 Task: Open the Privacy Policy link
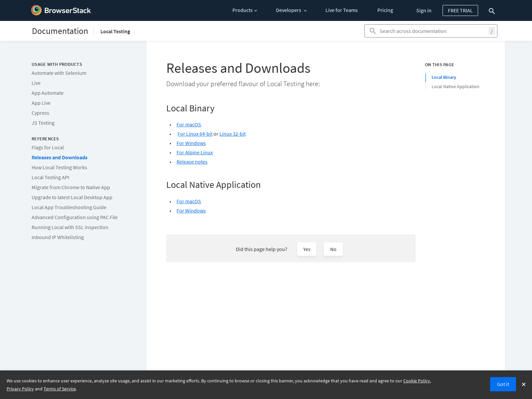point(20,389)
